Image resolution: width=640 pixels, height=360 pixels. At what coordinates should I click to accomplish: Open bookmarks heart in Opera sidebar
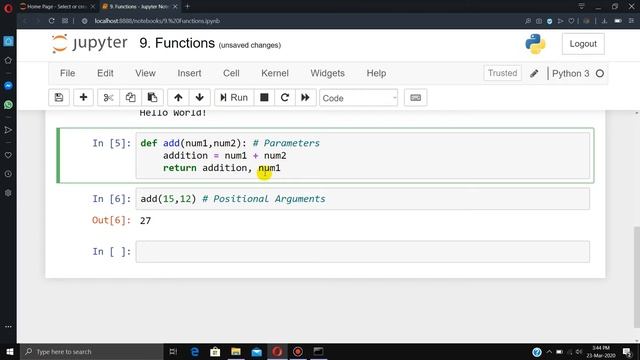coord(8,155)
